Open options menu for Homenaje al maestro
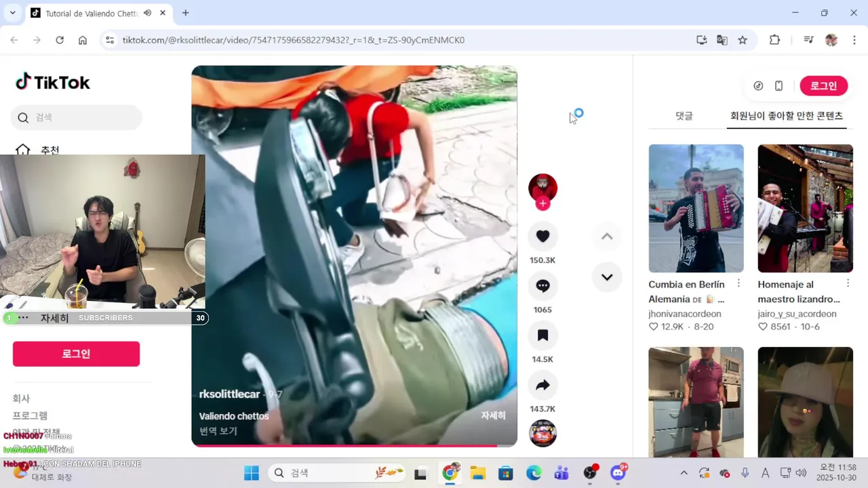 [x=848, y=283]
